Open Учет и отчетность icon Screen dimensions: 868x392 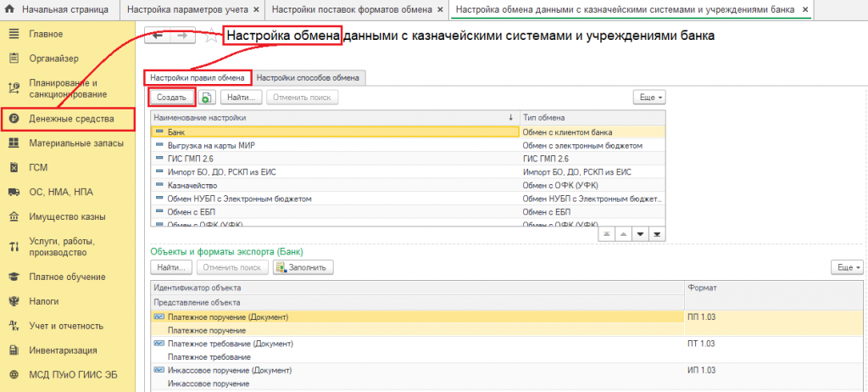click(14, 326)
